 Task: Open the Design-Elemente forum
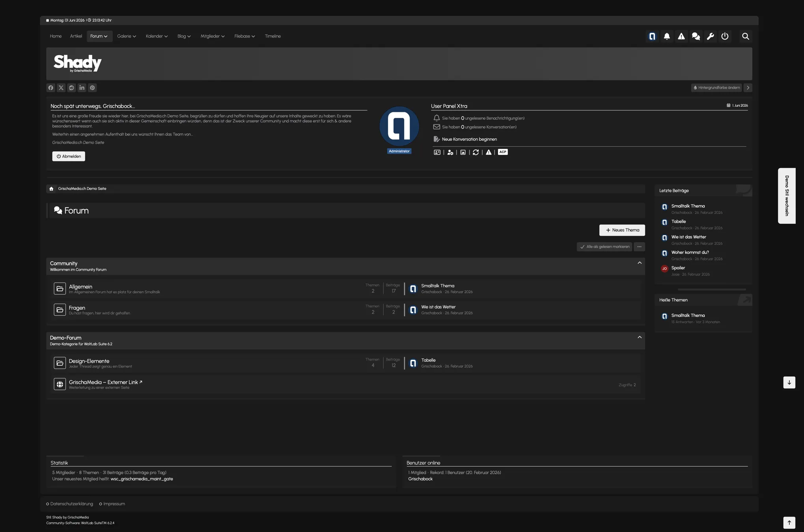point(89,361)
